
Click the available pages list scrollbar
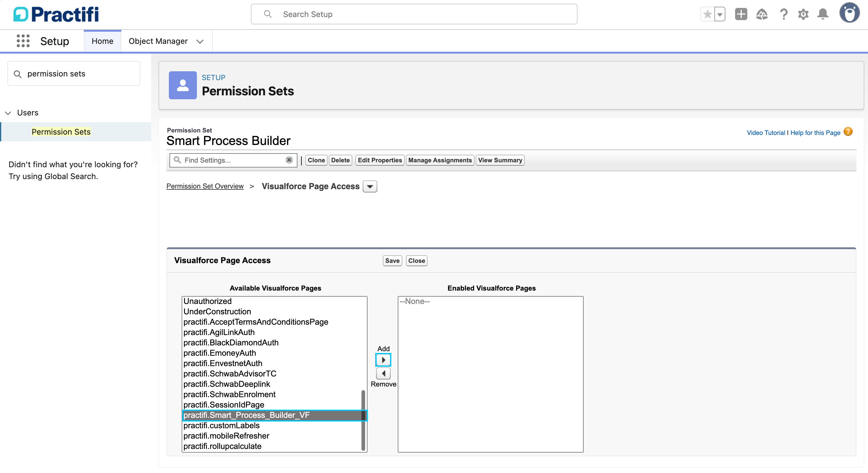coord(363,420)
